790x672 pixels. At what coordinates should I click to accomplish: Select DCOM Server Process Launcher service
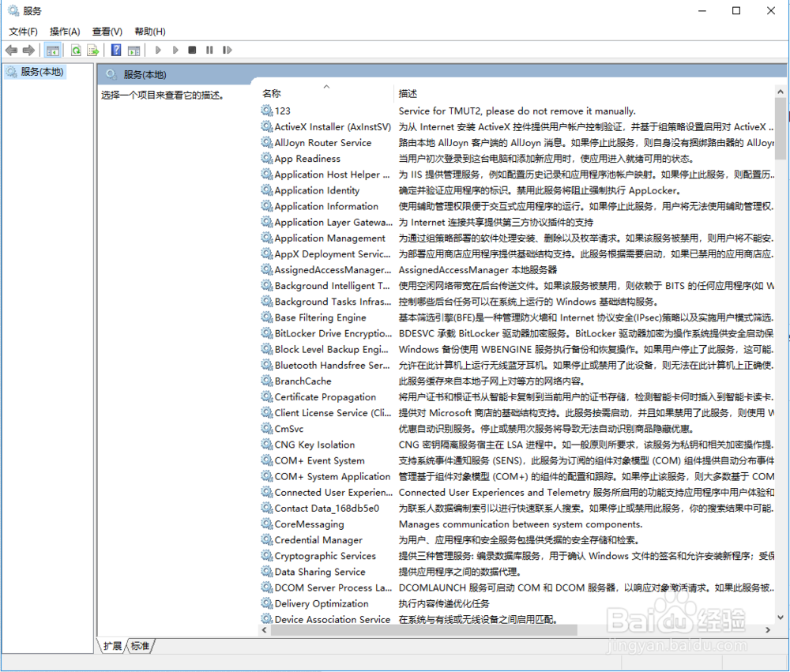(517, 588)
